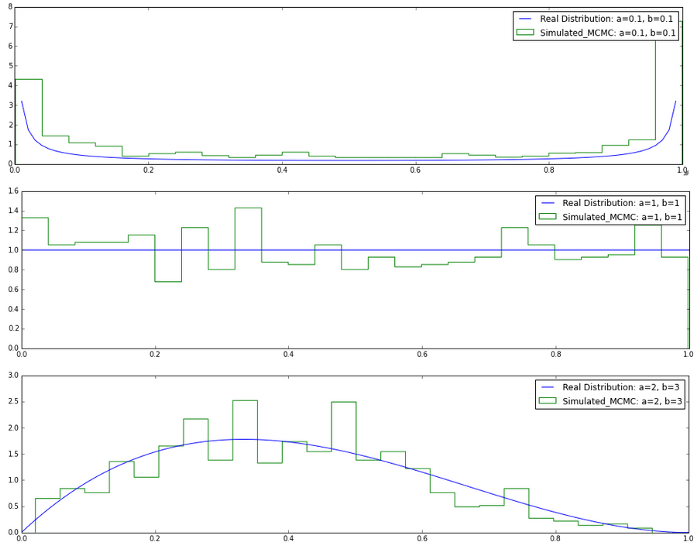Click the blue line sample in top legend
Screen dimensions: 700x545
tap(529, 19)
